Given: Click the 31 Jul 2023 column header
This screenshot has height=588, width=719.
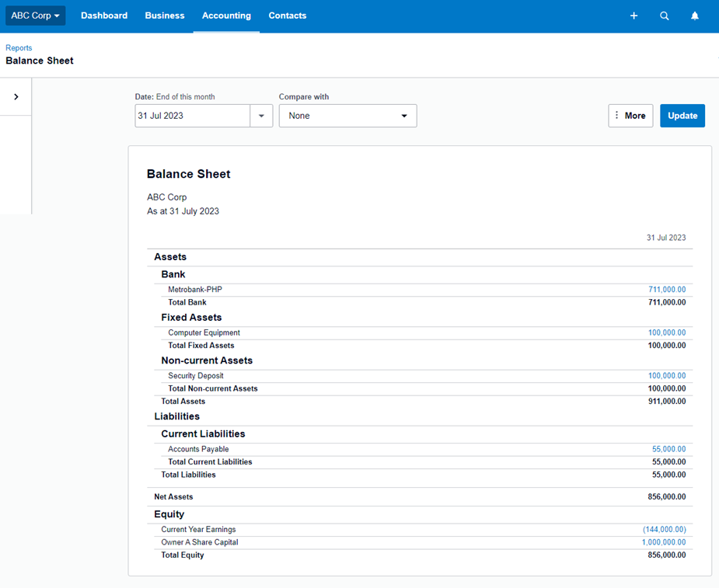Looking at the screenshot, I should [x=666, y=238].
